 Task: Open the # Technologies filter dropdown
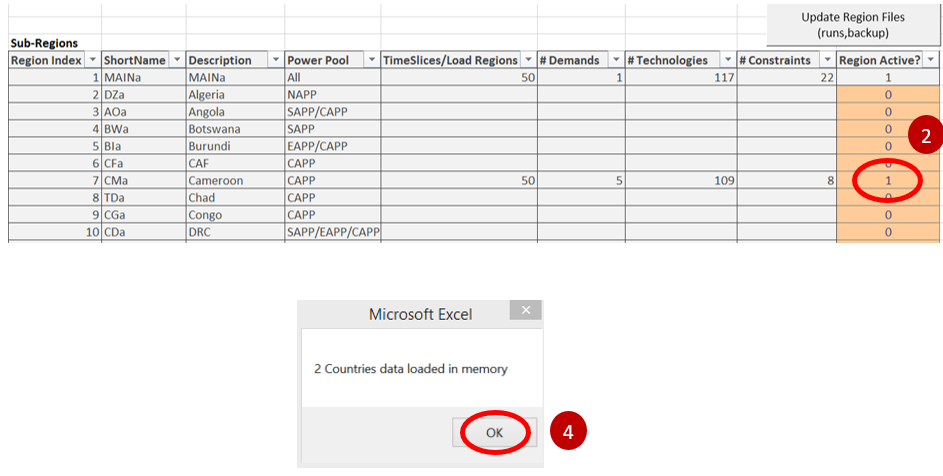[x=728, y=60]
